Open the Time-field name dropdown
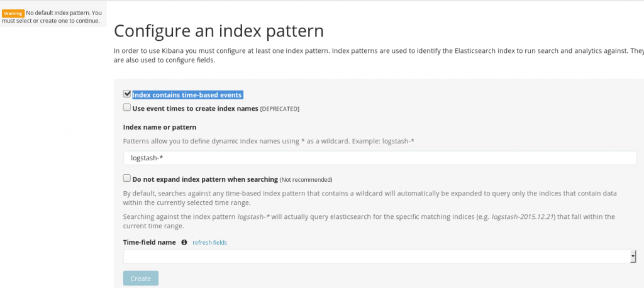Screen dimensions: 644x288 coord(380,257)
